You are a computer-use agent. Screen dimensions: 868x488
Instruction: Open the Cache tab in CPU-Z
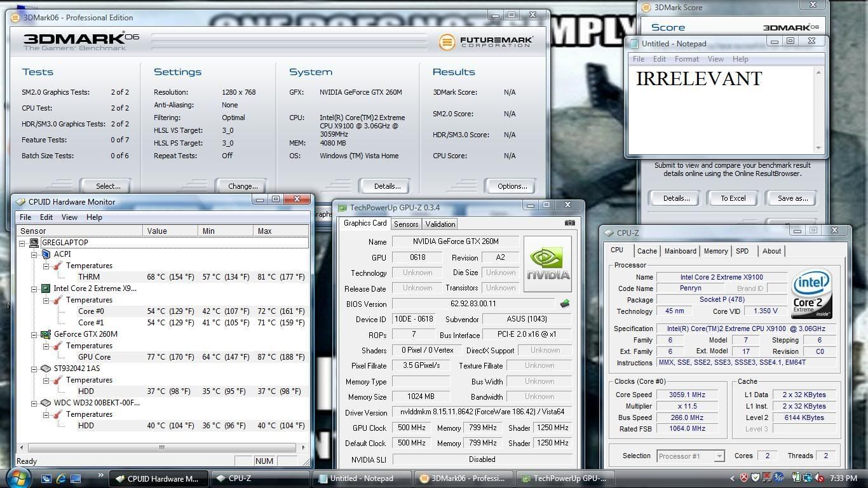(x=647, y=251)
